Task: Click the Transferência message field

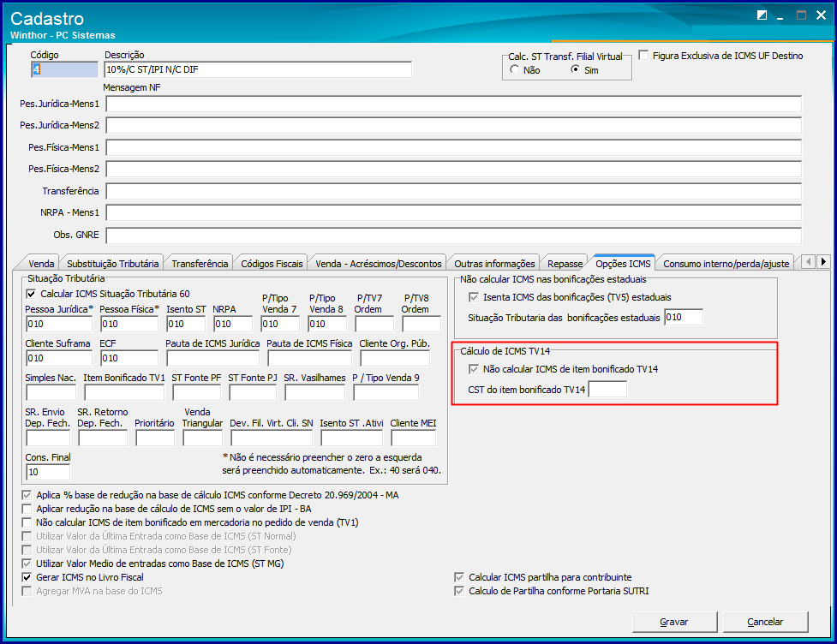Action: pos(454,191)
